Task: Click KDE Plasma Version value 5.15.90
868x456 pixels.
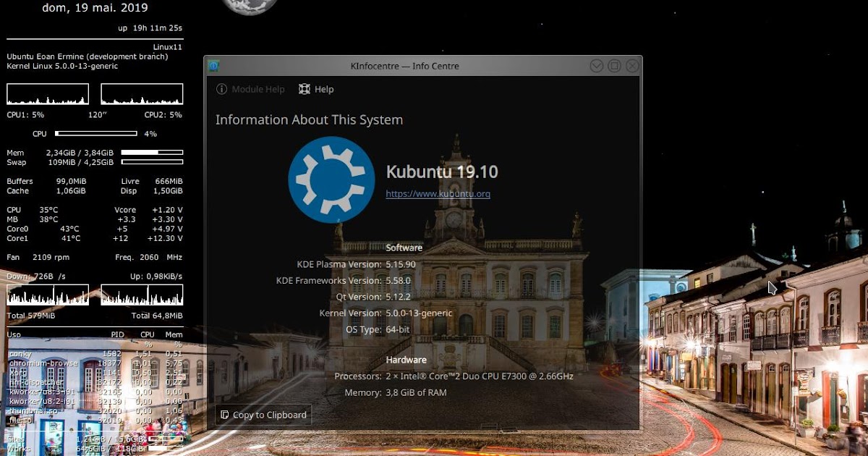Action: click(x=401, y=264)
